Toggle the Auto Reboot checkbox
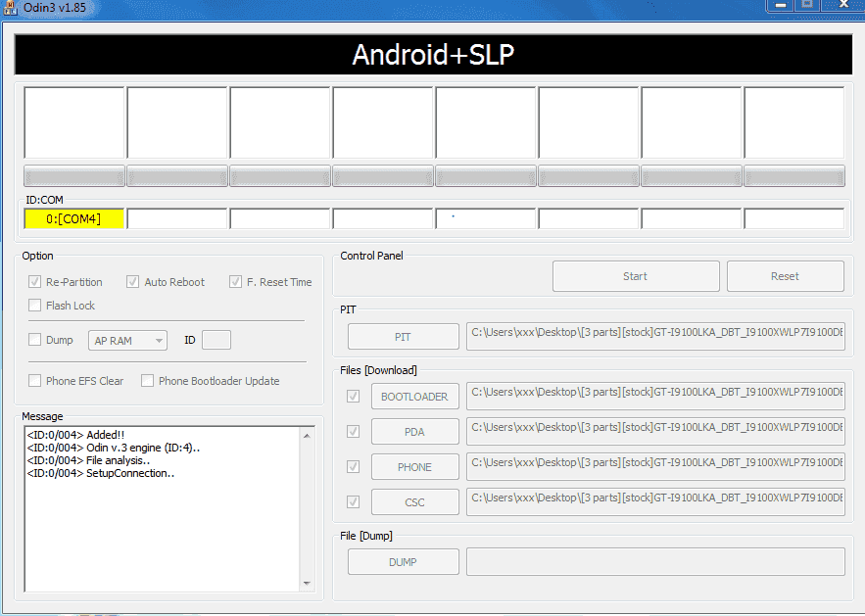Screen dimensions: 865x616 click(x=132, y=282)
